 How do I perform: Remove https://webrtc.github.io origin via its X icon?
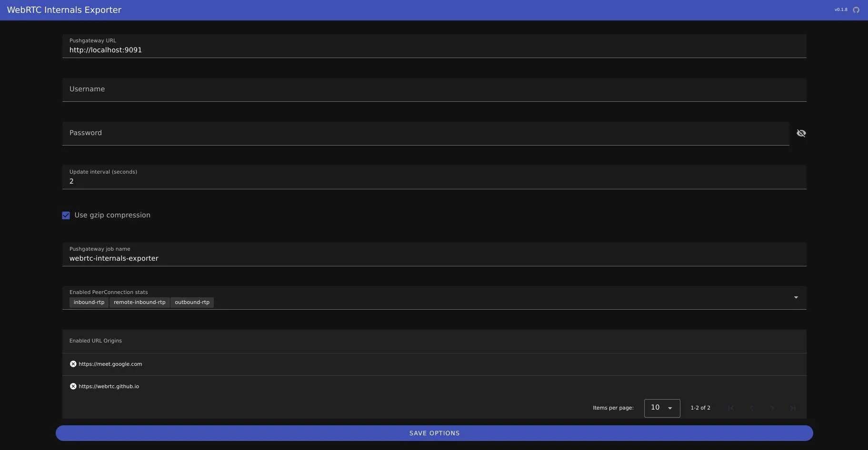coord(73,386)
